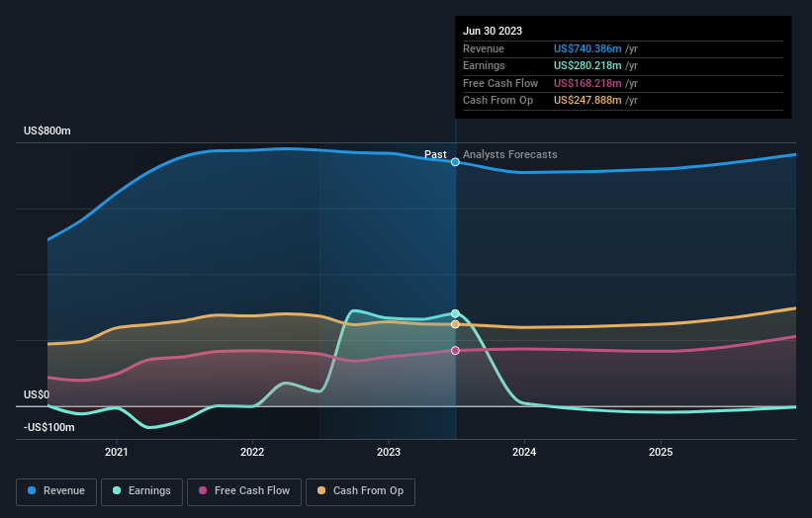Click the -US$100m y-axis label
This screenshot has height=518, width=812.
(49, 427)
